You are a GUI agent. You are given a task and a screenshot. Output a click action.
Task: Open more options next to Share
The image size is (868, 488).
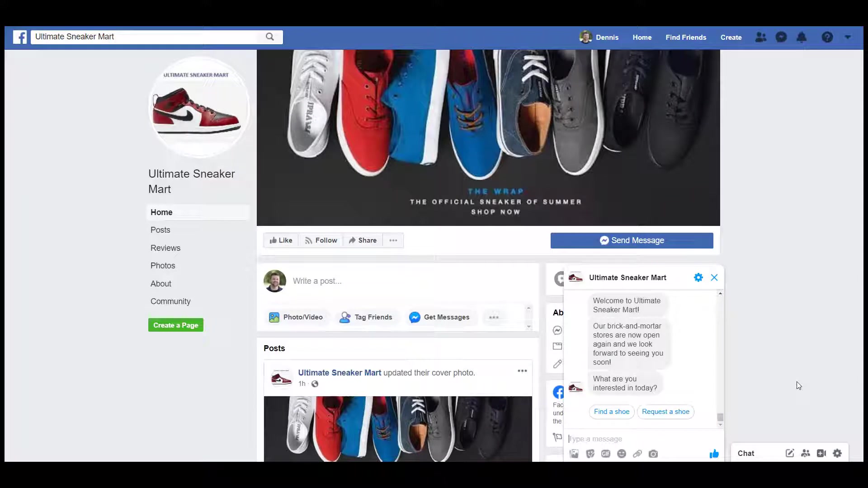tap(393, 240)
